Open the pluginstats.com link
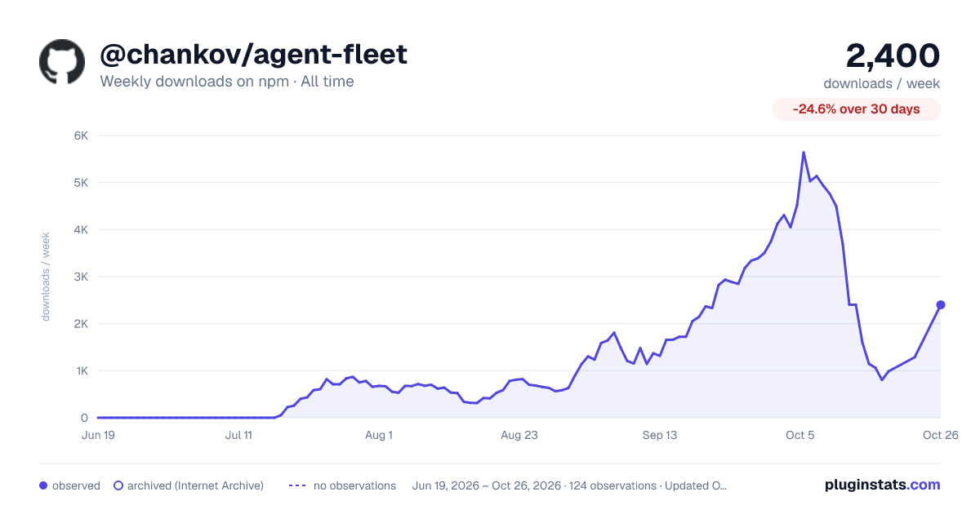980x514 pixels. click(x=882, y=485)
